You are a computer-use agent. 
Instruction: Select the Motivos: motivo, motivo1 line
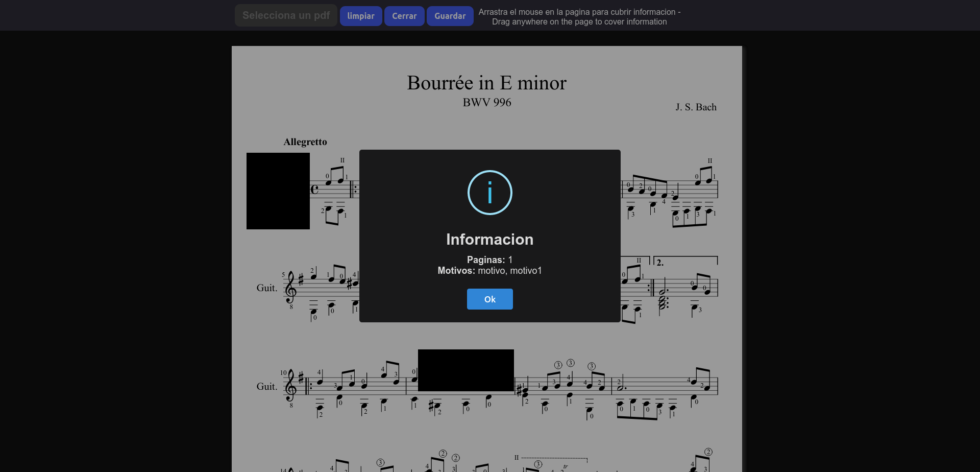[489, 270]
